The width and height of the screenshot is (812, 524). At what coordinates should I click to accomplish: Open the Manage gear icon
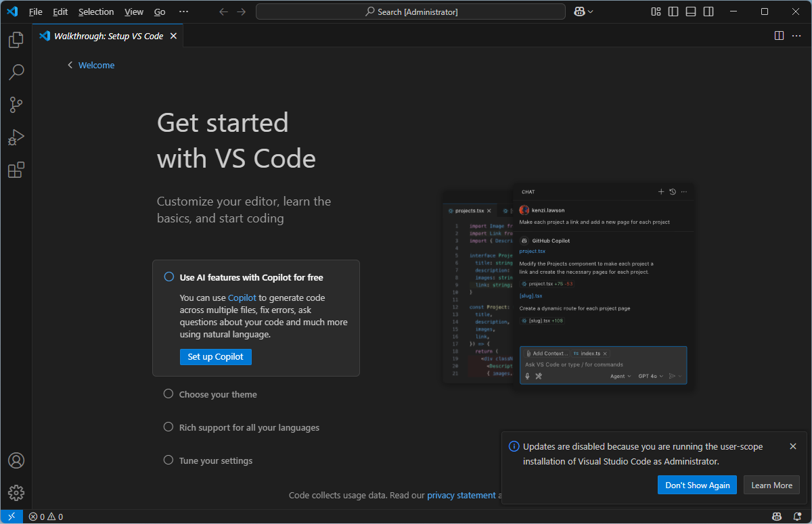tap(16, 493)
